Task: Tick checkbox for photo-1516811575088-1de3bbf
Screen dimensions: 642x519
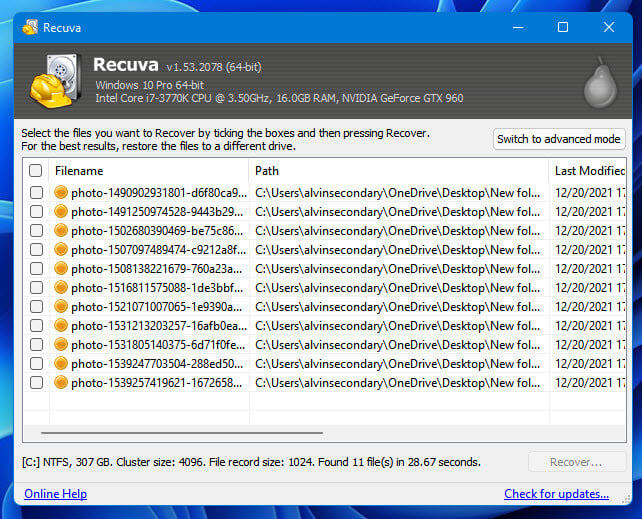Action: pyautogui.click(x=36, y=287)
